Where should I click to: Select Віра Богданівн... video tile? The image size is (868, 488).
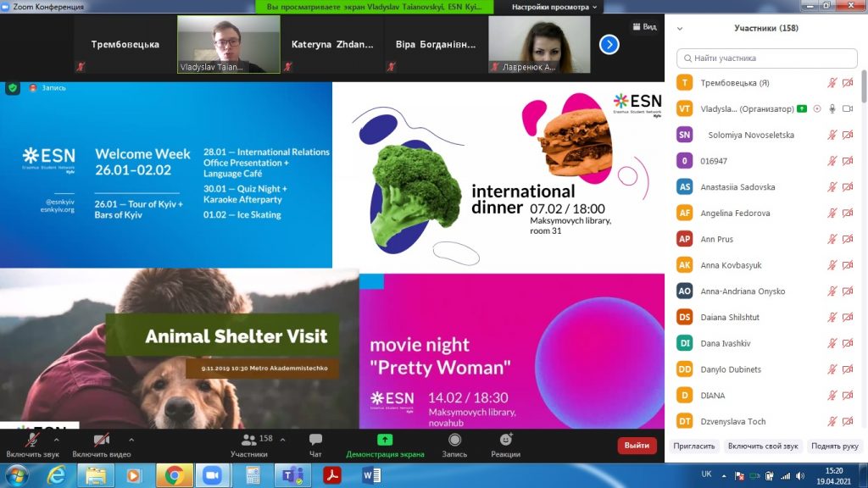436,44
